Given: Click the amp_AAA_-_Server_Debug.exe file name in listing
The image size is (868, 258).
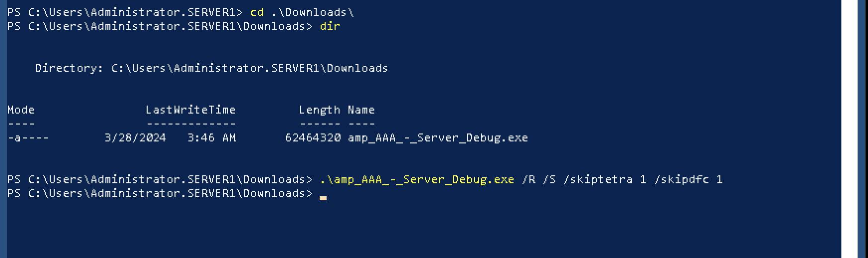Looking at the screenshot, I should coord(437,138).
